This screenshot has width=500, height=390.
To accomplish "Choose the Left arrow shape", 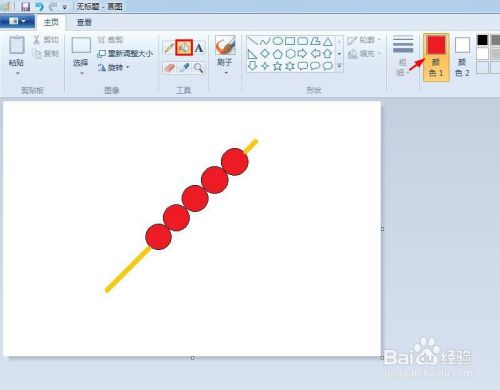I will tap(315, 54).
